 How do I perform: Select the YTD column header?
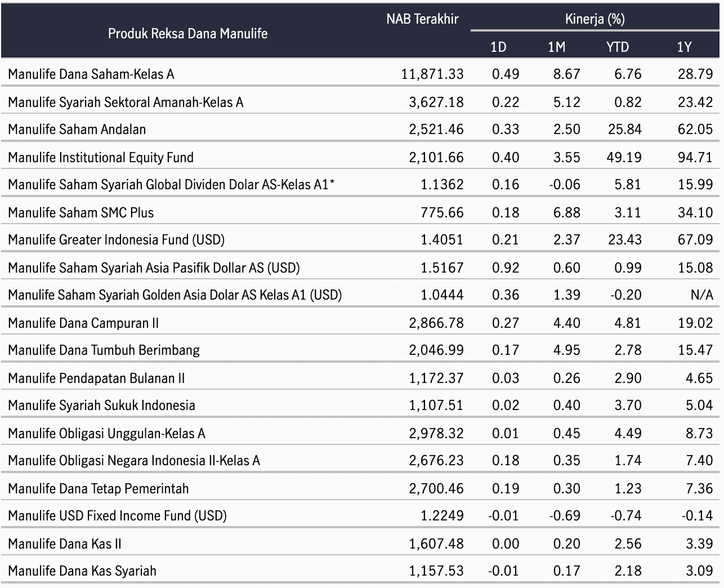(x=618, y=47)
